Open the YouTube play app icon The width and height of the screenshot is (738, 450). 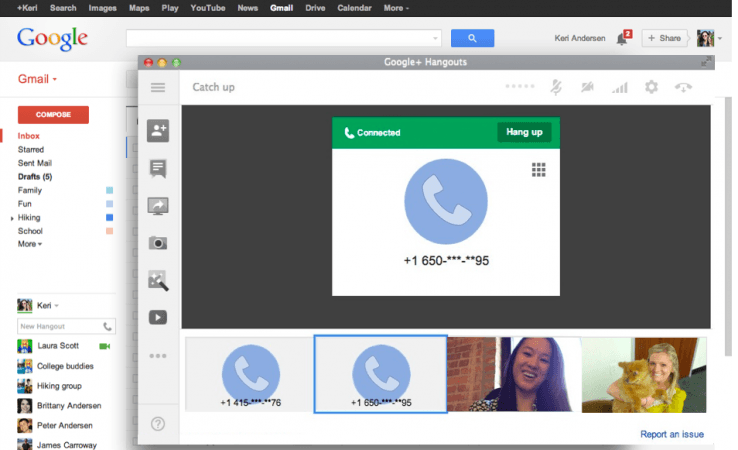[158, 317]
